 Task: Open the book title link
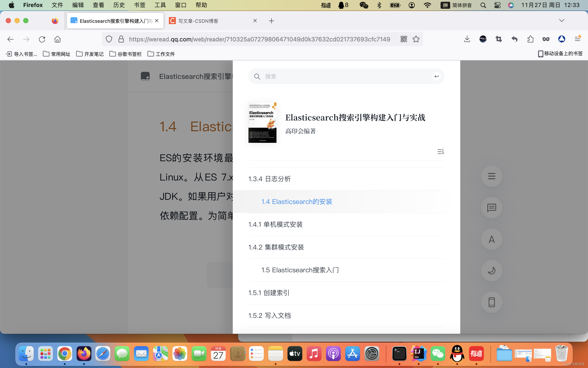(x=355, y=118)
